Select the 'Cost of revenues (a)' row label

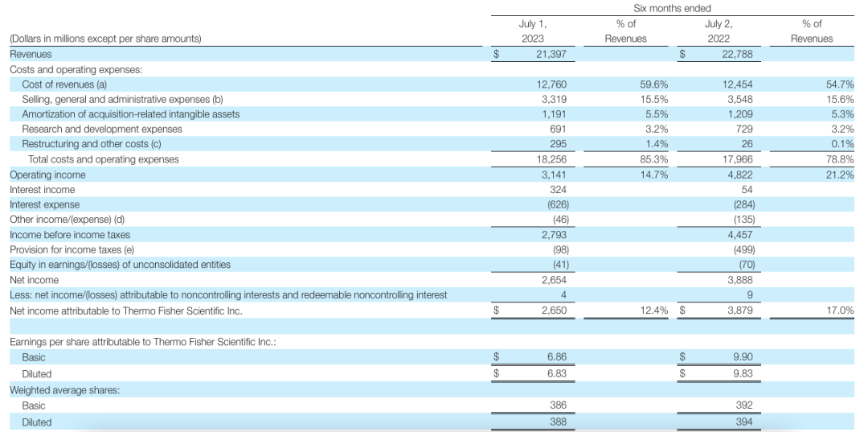tap(64, 84)
